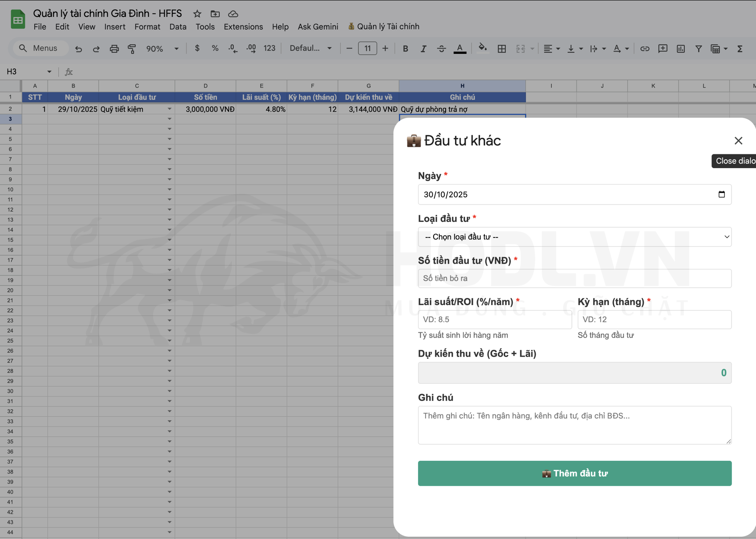756x539 pixels.
Task: Decrease decimal places for the cell
Action: pyautogui.click(x=233, y=48)
